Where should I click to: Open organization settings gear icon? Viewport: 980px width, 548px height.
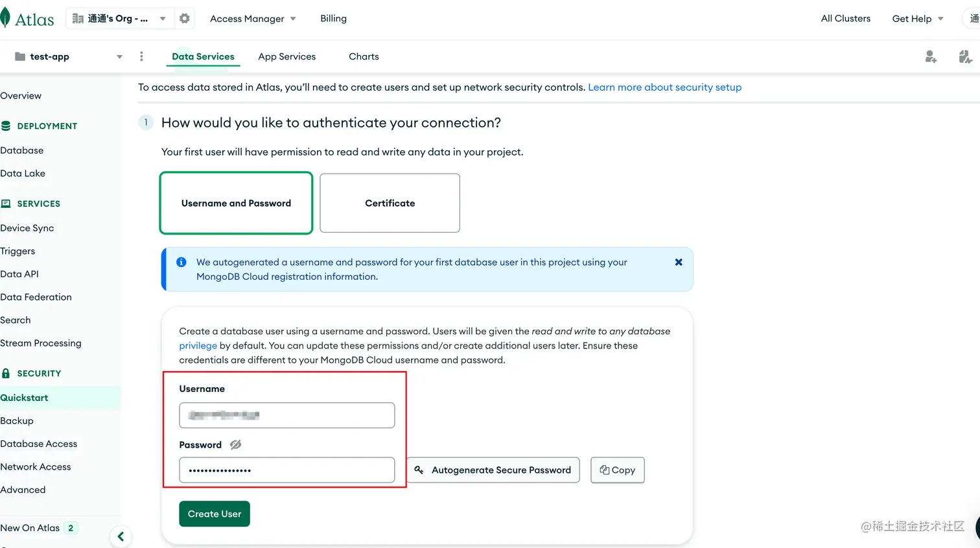(x=185, y=18)
